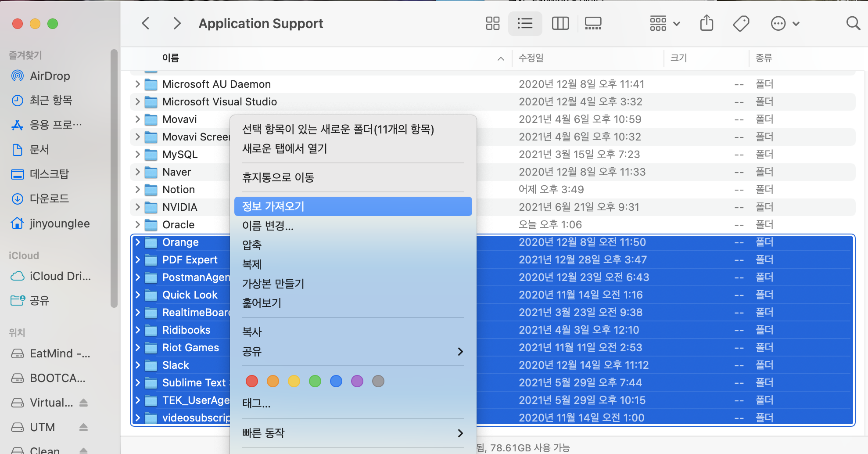Open the 공유 submenu
The width and height of the screenshot is (868, 454).
[353, 351]
